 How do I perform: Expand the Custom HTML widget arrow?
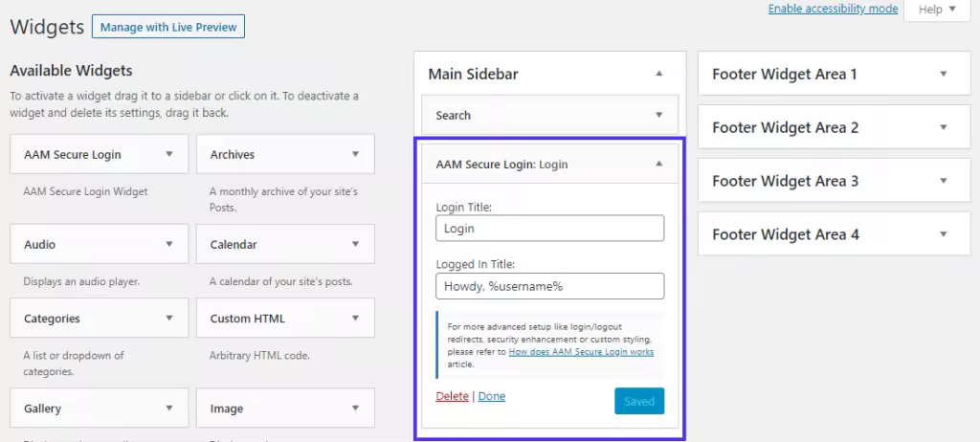355,318
